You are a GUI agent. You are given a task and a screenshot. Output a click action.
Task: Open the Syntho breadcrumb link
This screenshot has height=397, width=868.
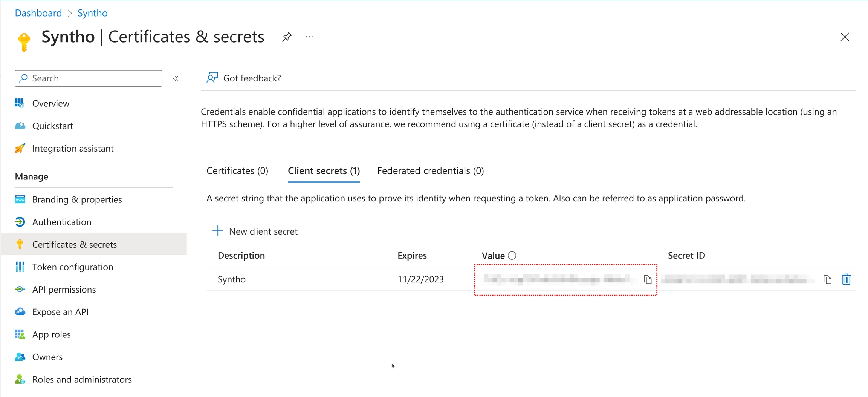point(92,13)
